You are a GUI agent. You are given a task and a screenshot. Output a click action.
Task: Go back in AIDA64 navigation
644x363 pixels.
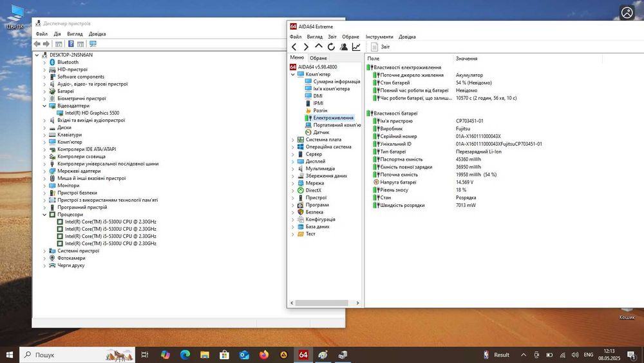(294, 47)
